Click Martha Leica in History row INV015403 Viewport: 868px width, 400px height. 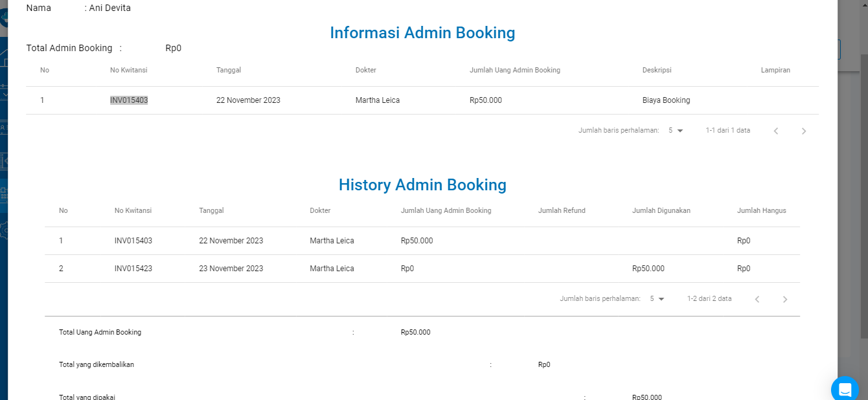(332, 241)
